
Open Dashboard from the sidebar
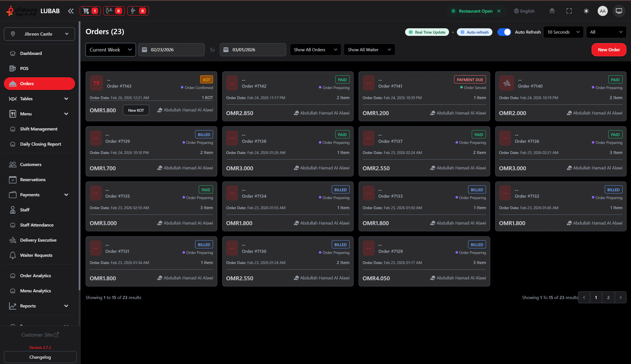[31, 53]
